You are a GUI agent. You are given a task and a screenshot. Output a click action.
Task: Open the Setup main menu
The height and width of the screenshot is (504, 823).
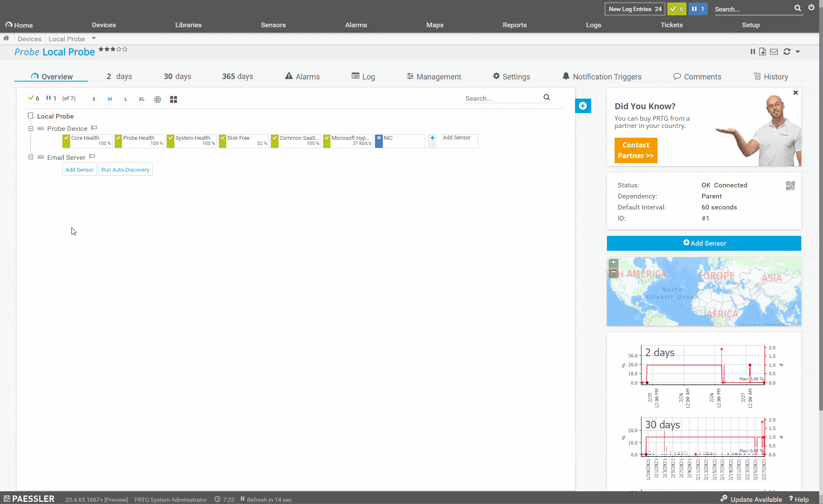click(x=751, y=25)
